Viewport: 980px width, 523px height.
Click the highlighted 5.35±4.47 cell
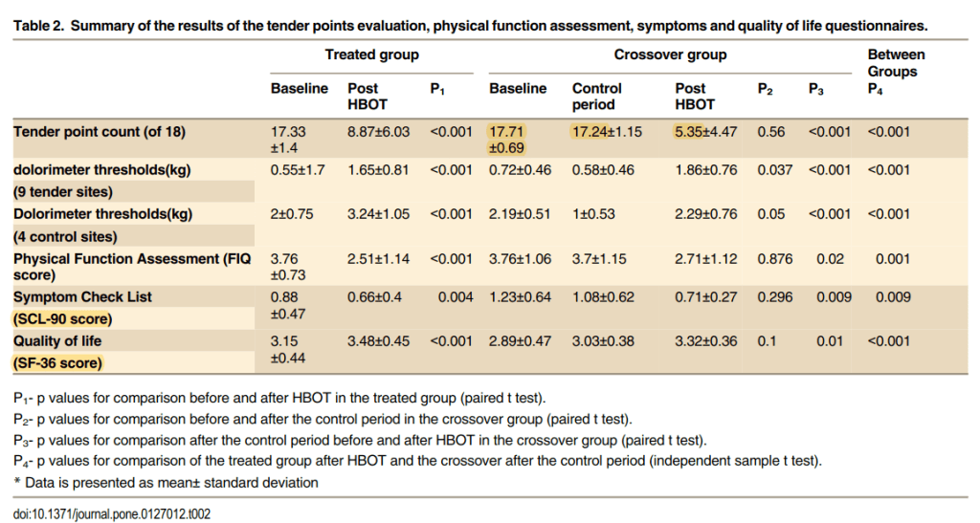coord(706,132)
